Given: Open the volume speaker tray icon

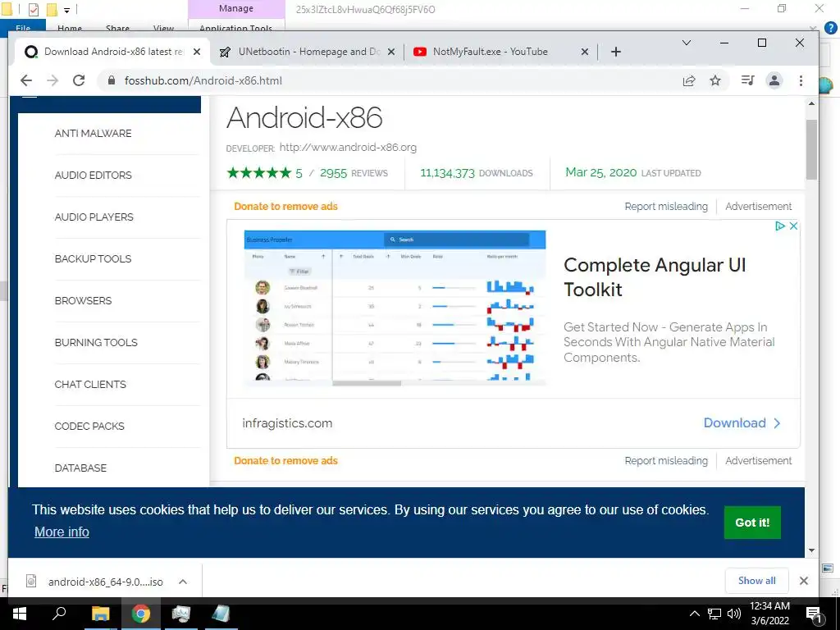Looking at the screenshot, I should (734, 614).
